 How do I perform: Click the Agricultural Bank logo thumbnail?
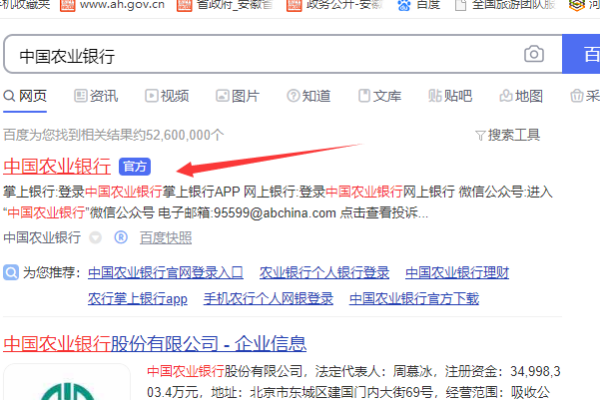pyautogui.click(x=67, y=382)
